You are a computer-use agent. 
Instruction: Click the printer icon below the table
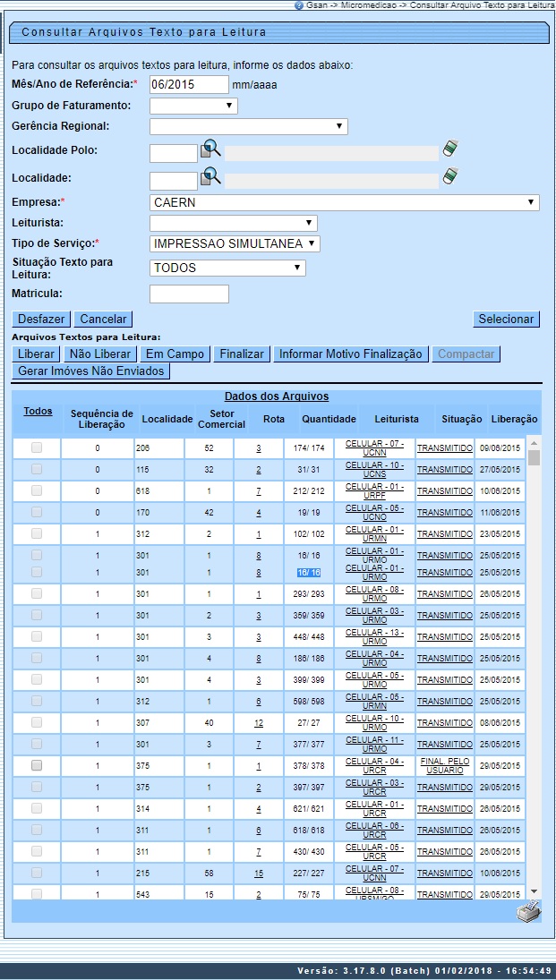528,912
